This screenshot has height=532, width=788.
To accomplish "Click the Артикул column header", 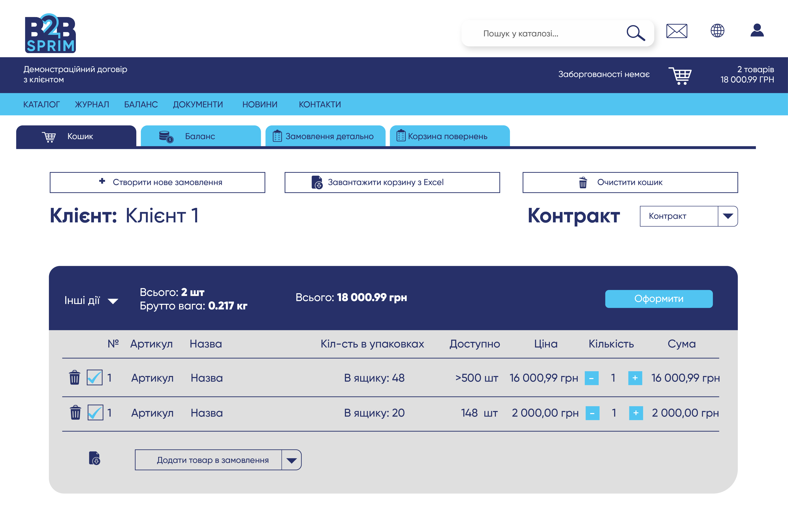I will coord(151,344).
